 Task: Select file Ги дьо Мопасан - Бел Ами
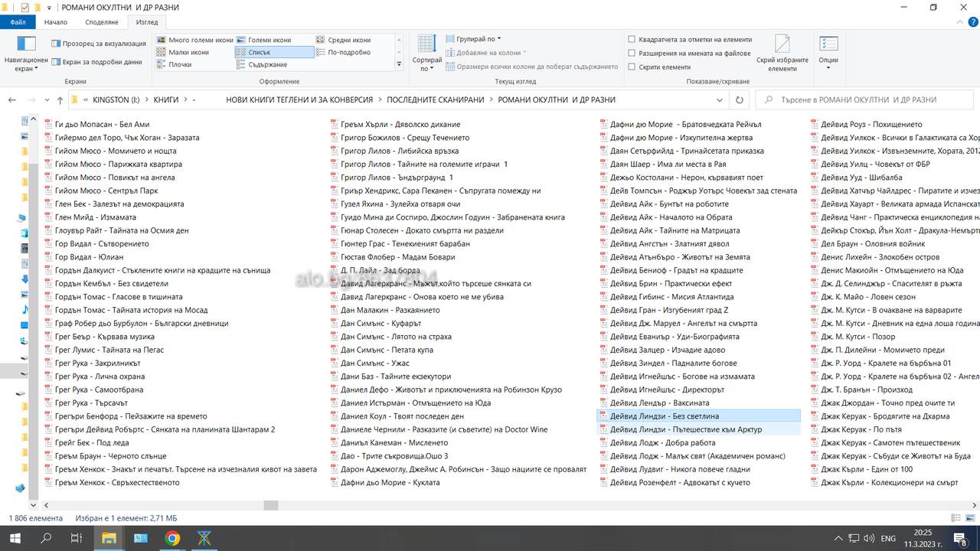(102, 124)
